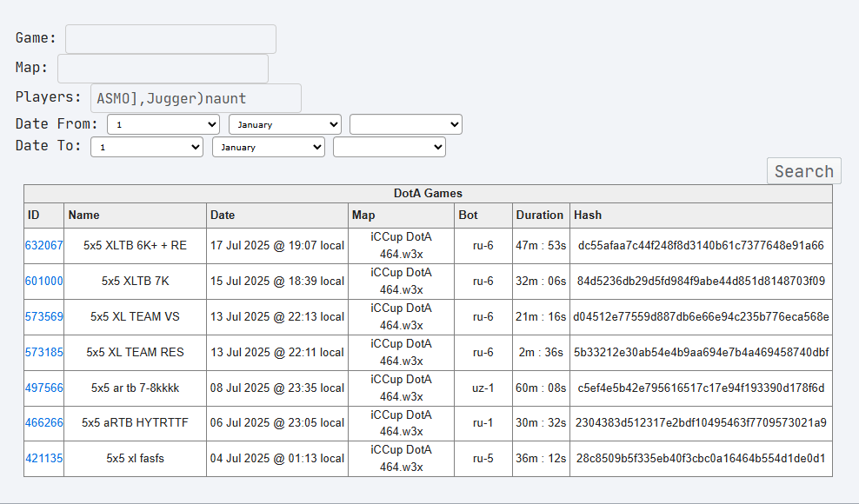Image resolution: width=859 pixels, height=504 pixels.
Task: Click duration 36m : 12s cell
Action: (541, 459)
